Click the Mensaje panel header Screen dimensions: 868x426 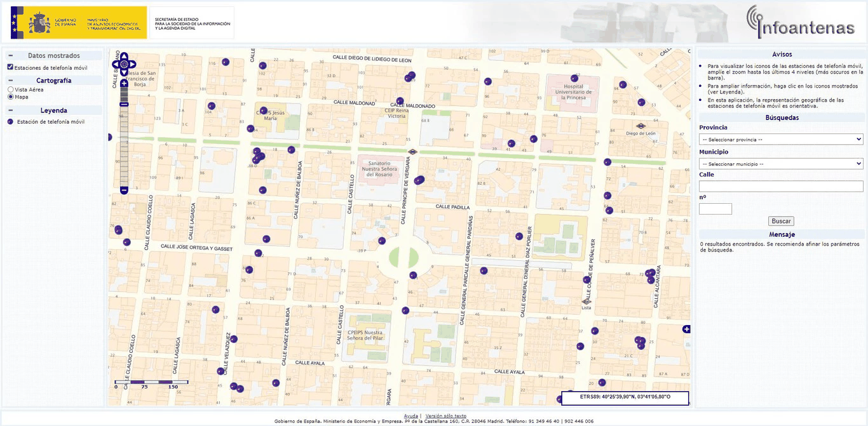(x=782, y=234)
